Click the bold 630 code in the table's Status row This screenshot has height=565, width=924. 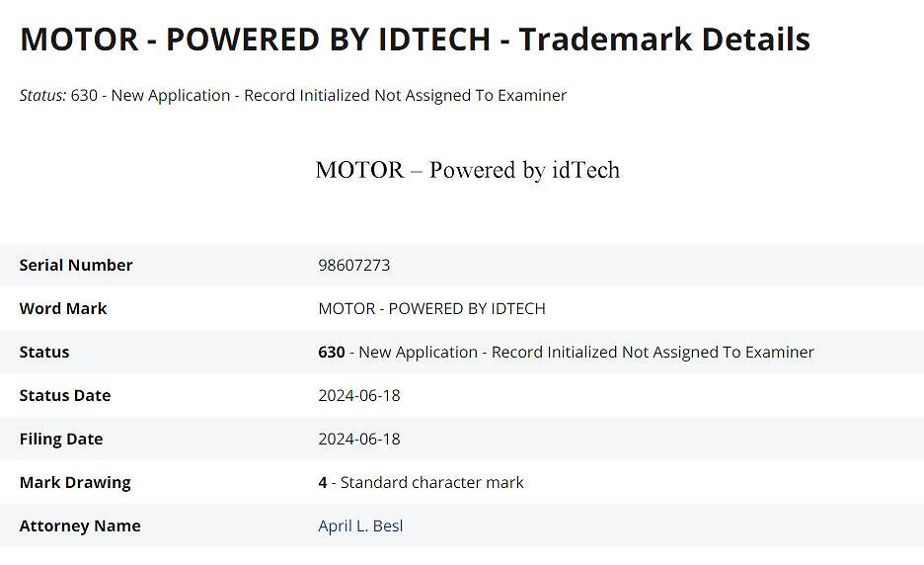[x=332, y=352]
